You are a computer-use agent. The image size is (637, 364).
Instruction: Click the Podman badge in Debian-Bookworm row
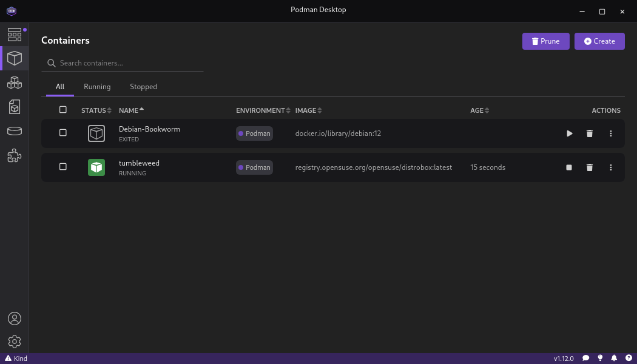[x=254, y=133]
